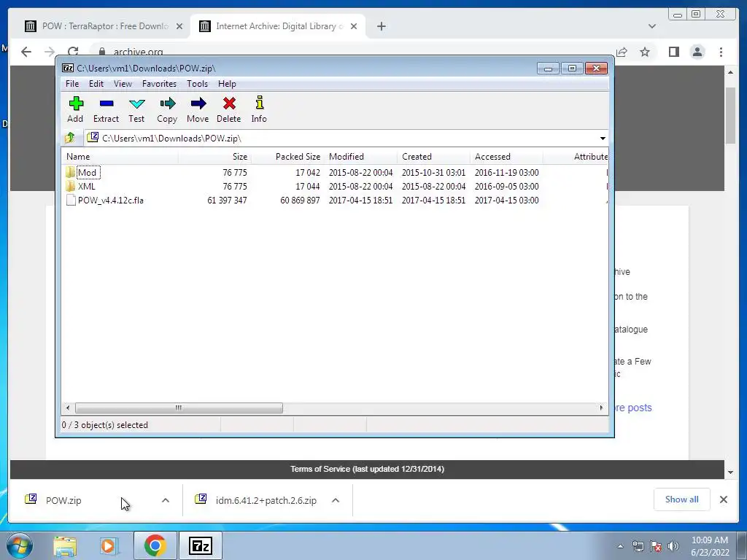Switch to Internet Archive tab
Image resolution: width=747 pixels, height=560 pixels.
pos(278,26)
